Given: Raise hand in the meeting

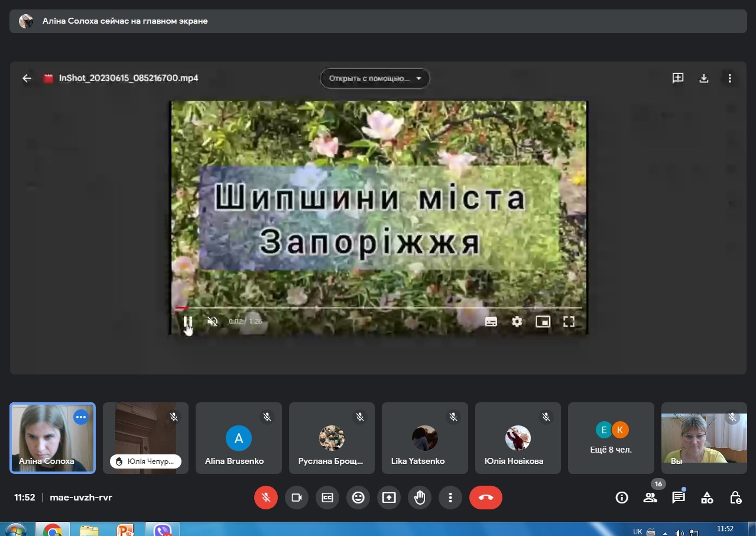Looking at the screenshot, I should pyautogui.click(x=420, y=498).
